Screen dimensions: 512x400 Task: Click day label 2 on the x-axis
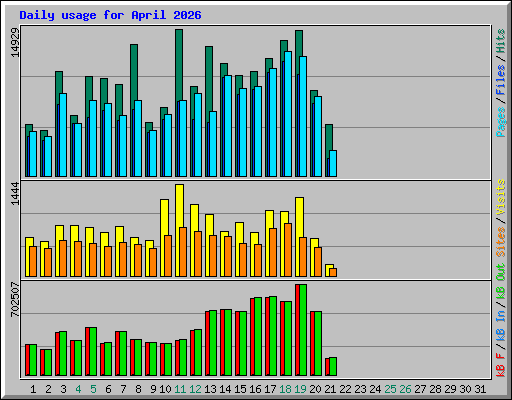tap(48, 389)
